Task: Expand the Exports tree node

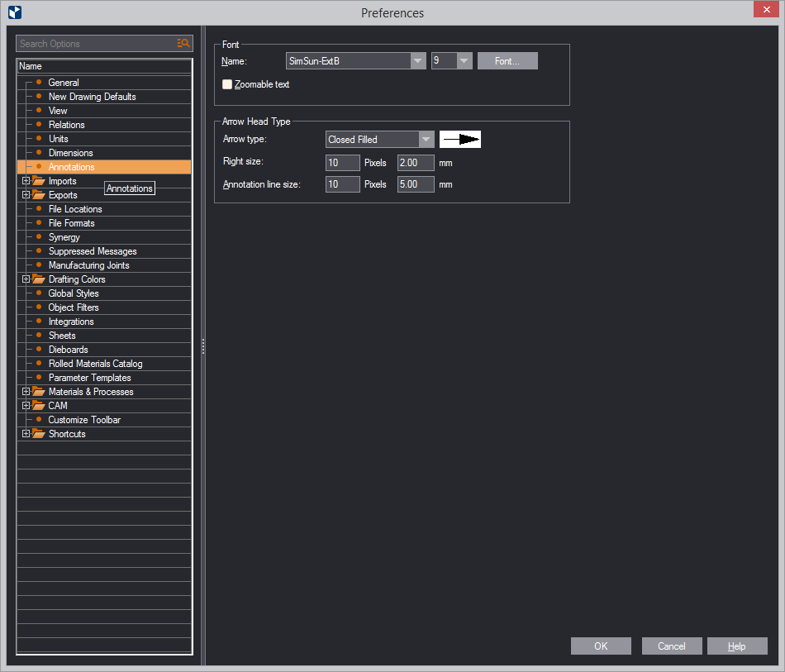Action: coord(26,195)
